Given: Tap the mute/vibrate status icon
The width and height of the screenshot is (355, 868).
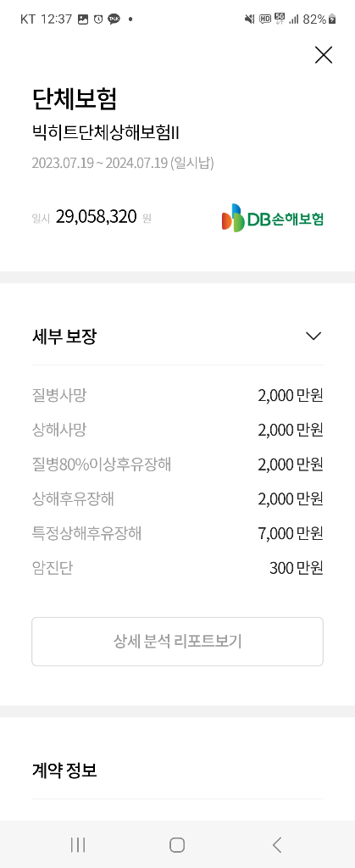Looking at the screenshot, I should 249,19.
